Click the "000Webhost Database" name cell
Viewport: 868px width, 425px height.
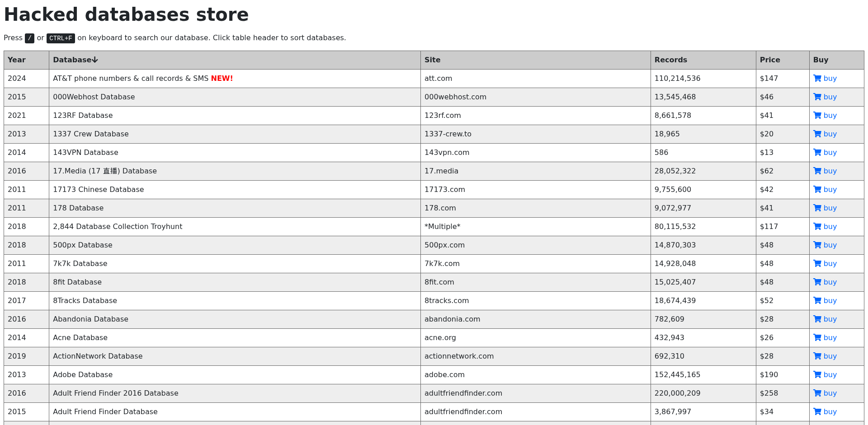[x=235, y=97]
